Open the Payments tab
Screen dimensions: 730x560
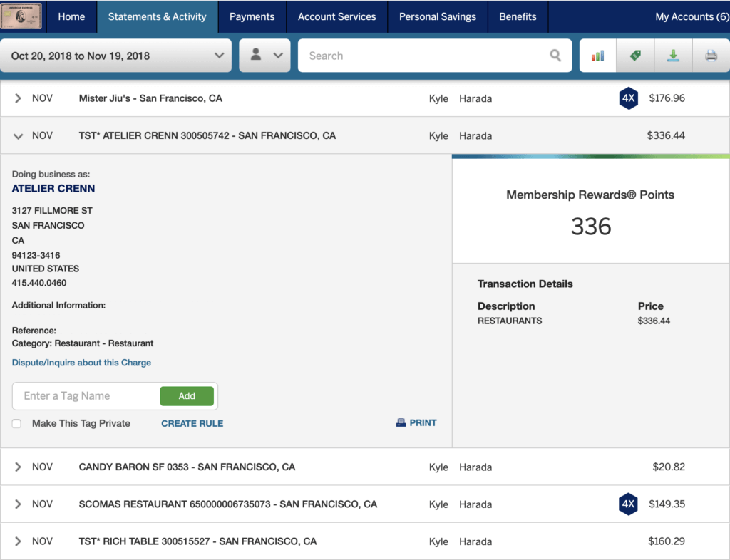click(x=252, y=17)
